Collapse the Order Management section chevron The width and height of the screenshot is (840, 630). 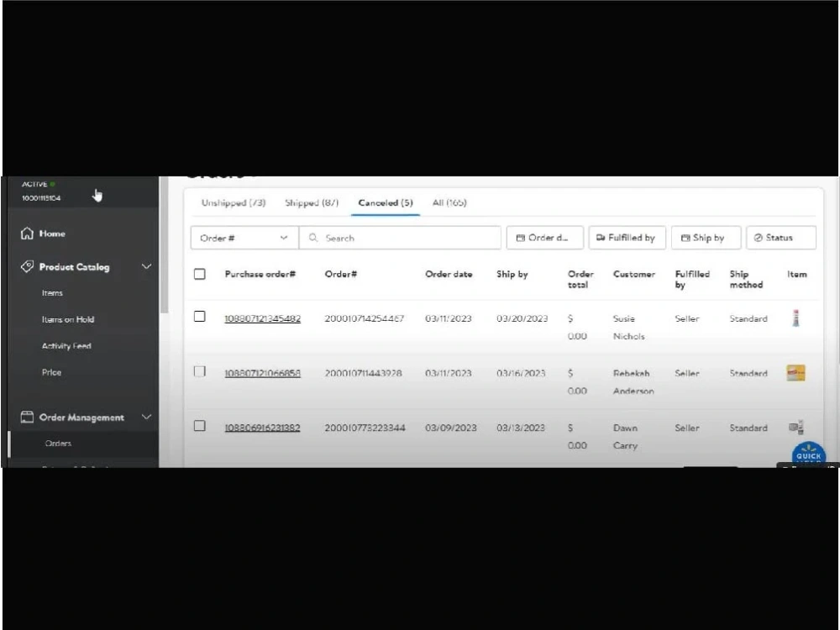pos(146,417)
